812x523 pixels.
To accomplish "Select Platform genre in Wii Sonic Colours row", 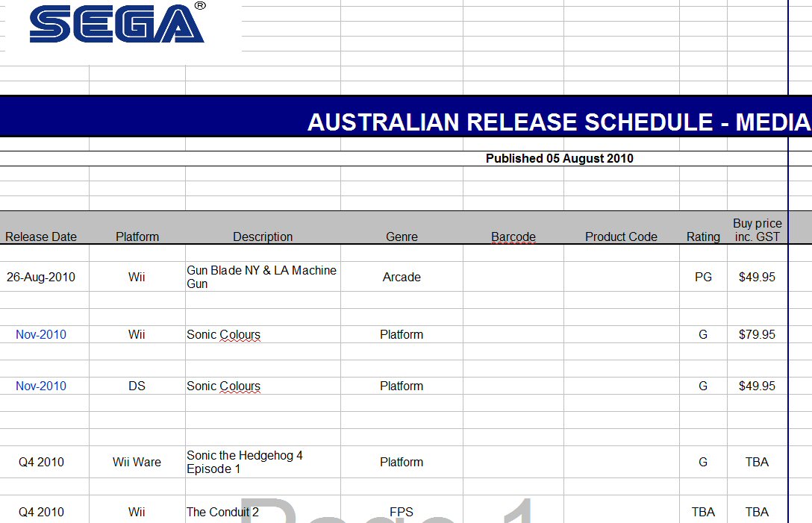I will click(402, 334).
